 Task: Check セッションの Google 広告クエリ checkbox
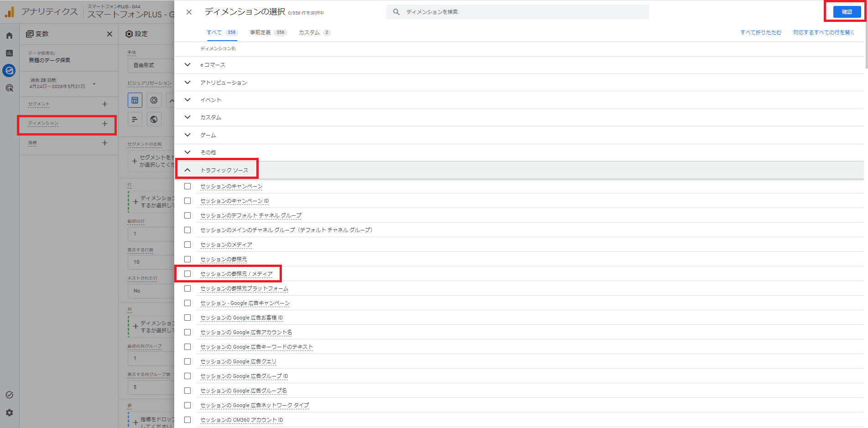tap(187, 361)
